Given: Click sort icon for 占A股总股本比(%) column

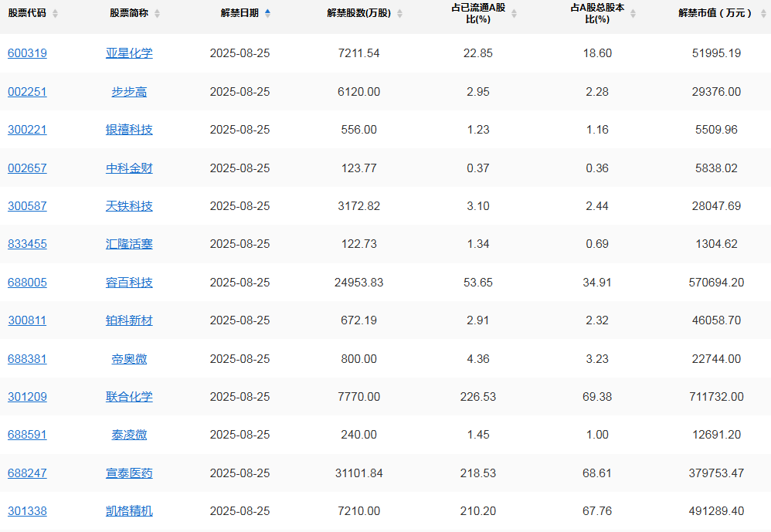Looking at the screenshot, I should pyautogui.click(x=633, y=14).
